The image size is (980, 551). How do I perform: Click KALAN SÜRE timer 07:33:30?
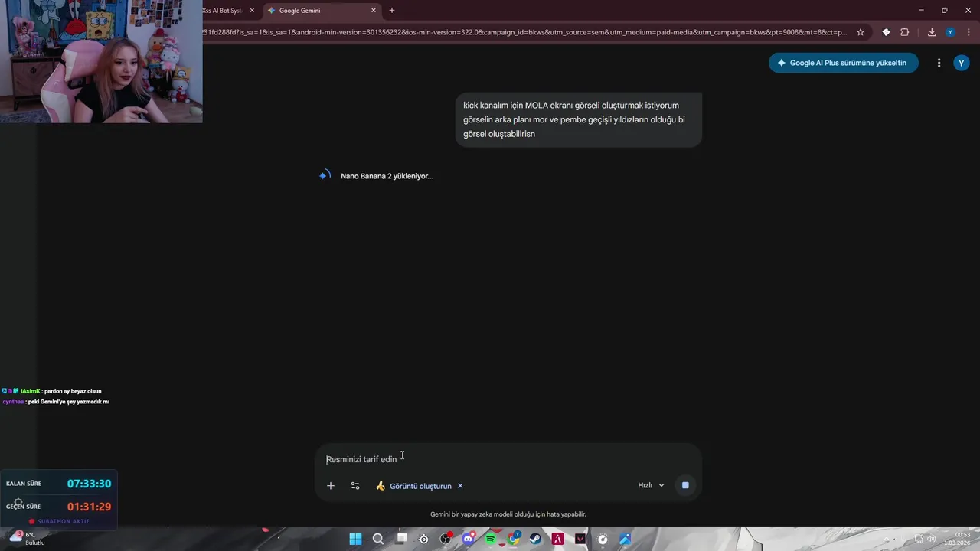(x=89, y=484)
